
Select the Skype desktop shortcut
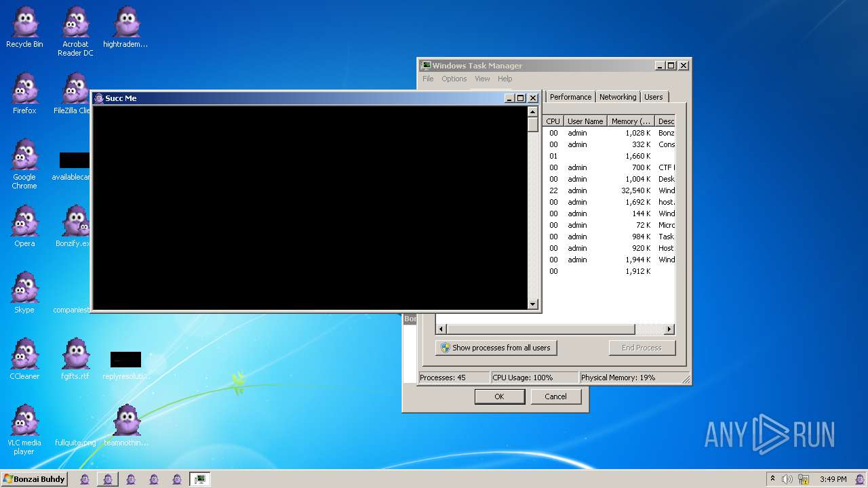(24, 293)
